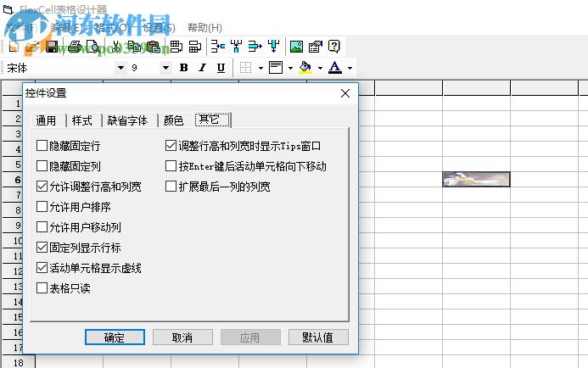Select row header 6

(x=13, y=180)
